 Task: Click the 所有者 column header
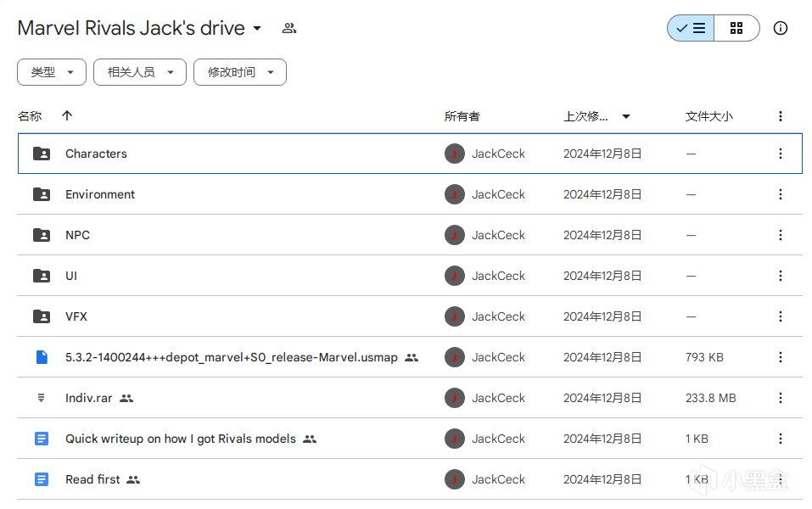click(x=462, y=116)
